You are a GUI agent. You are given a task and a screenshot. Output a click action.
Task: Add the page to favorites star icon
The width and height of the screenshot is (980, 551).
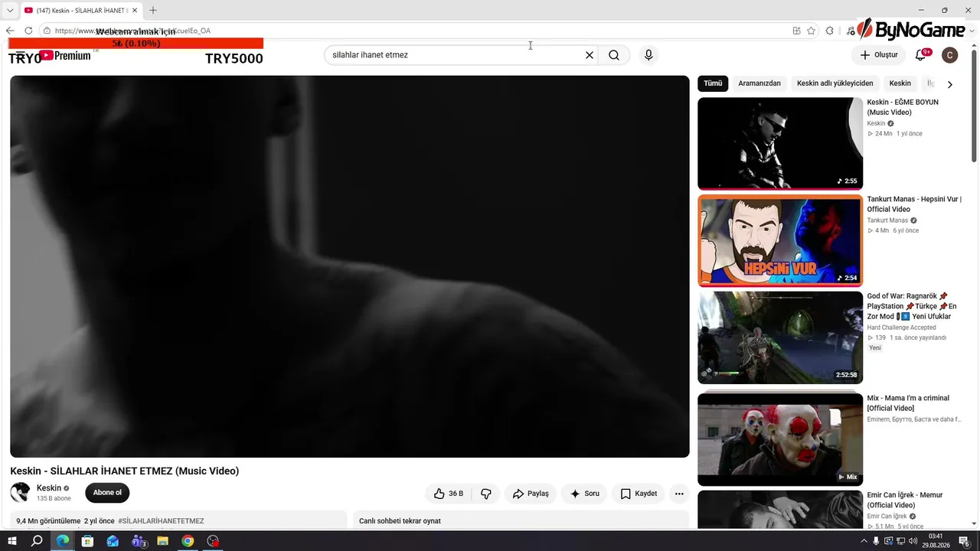click(811, 31)
